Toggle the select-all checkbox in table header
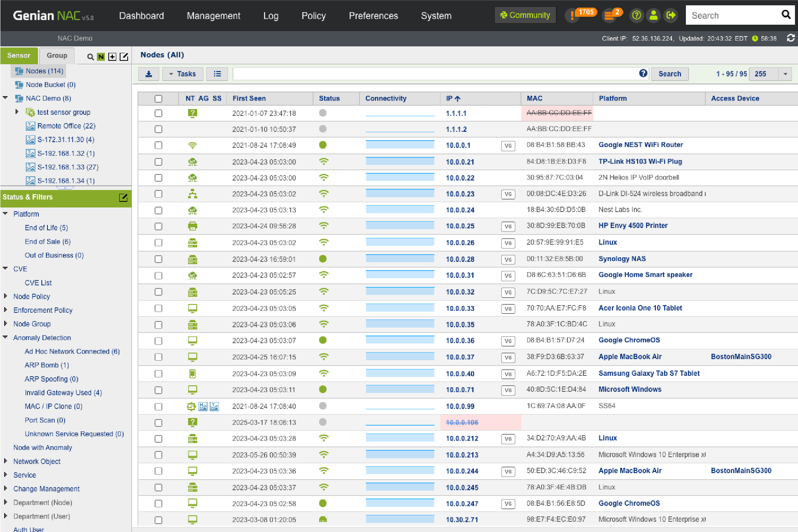This screenshot has width=798, height=532. 158,99
